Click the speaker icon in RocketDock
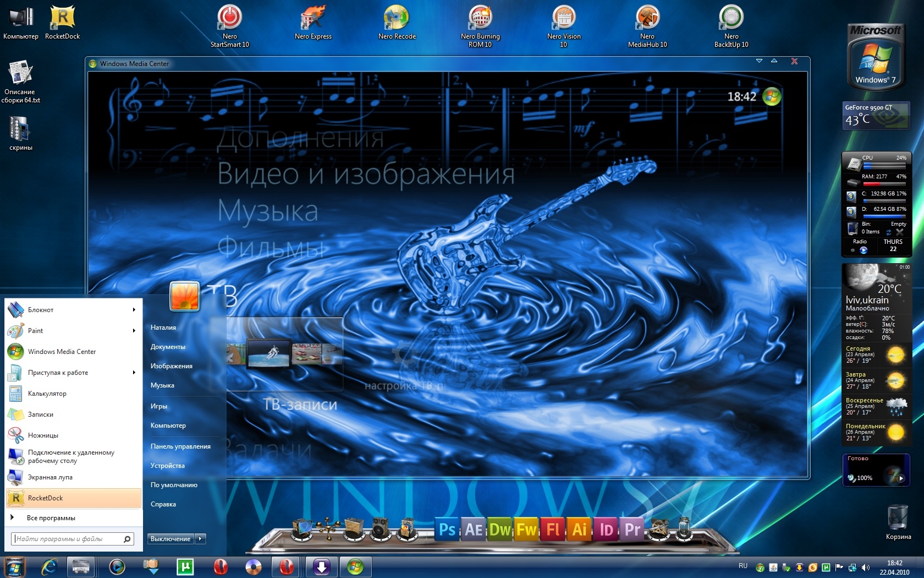 pos(381,528)
